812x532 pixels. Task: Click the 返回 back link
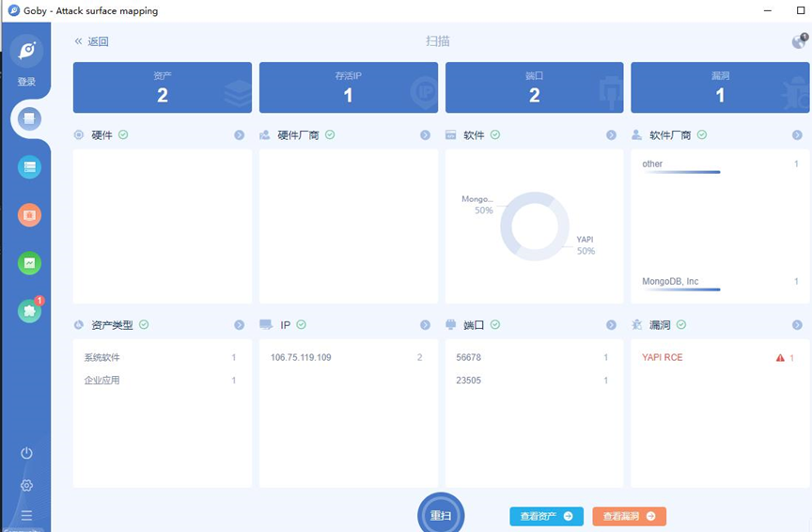coord(91,41)
